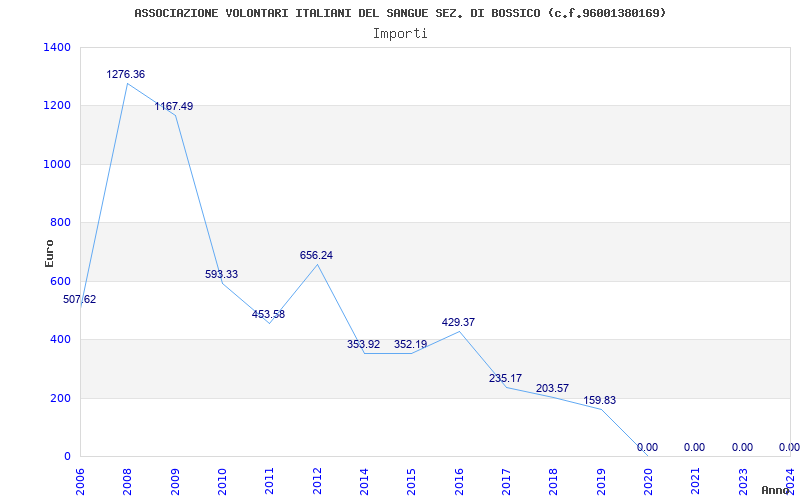Viewport: 800px width, 500px height.
Task: Click the x-axis year 2017
Action: click(x=506, y=482)
